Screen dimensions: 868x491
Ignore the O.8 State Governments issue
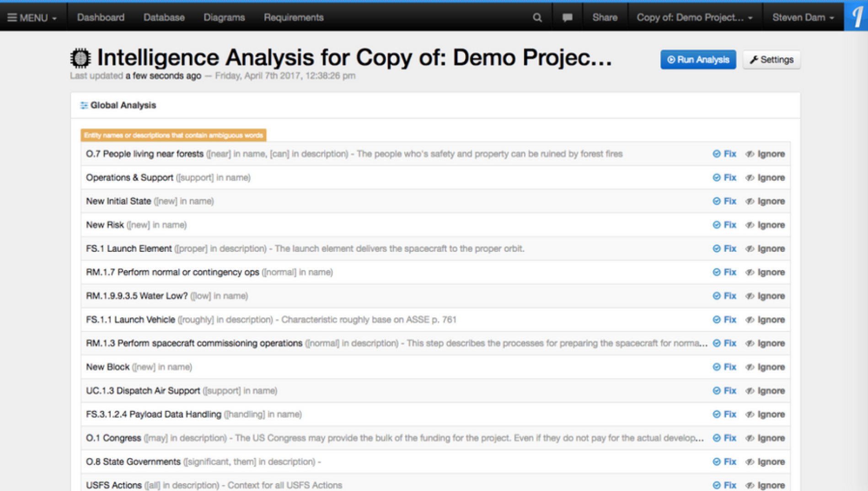tap(765, 462)
